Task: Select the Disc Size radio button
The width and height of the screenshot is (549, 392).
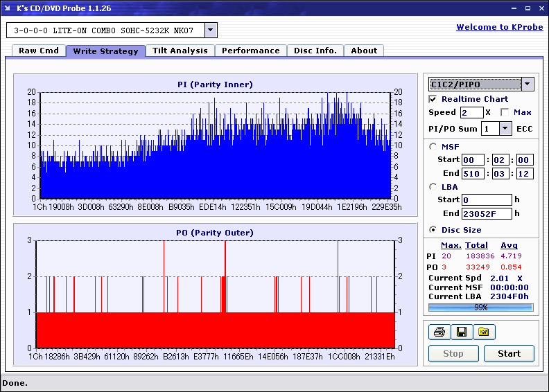Action: [433, 230]
